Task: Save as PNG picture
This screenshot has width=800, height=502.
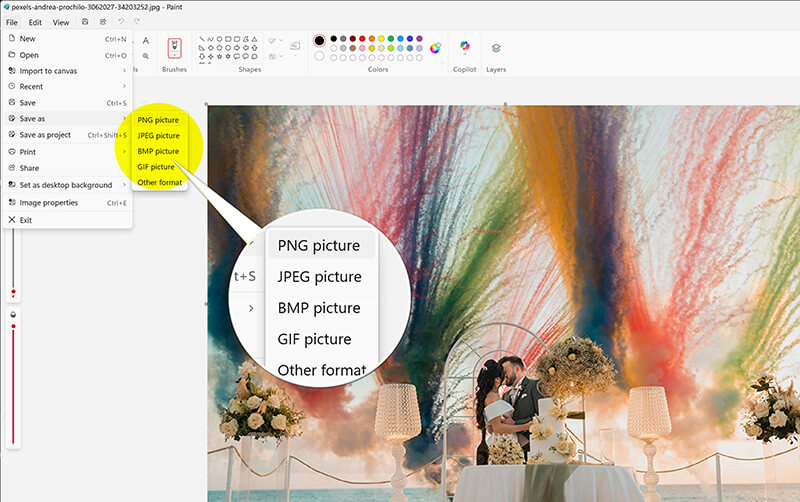Action: coord(159,120)
